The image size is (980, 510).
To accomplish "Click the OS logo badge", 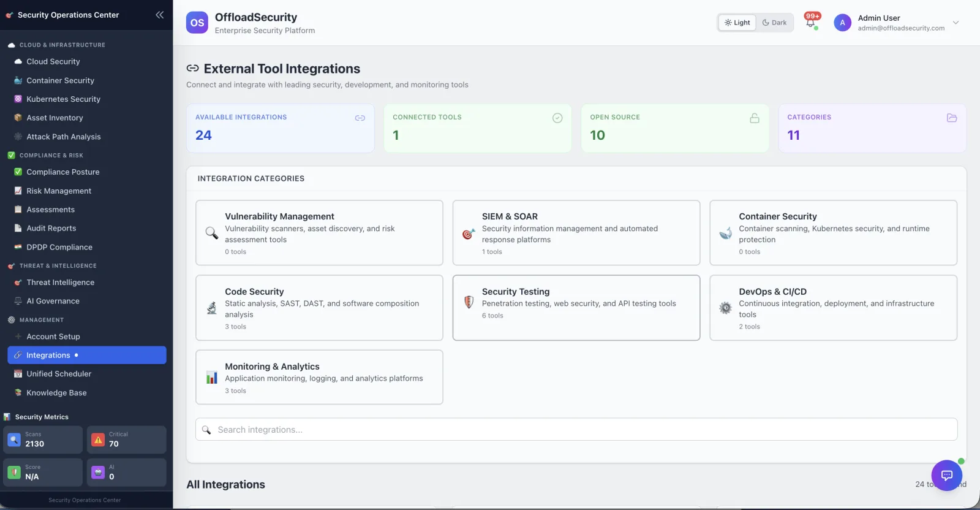I will pos(197,23).
